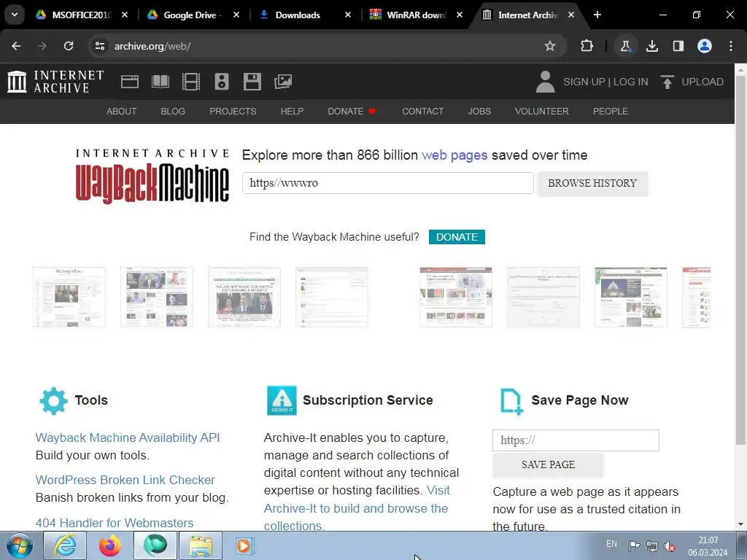This screenshot has height=560, width=747.
Task: Open new browser tab with plus
Action: coord(597,15)
